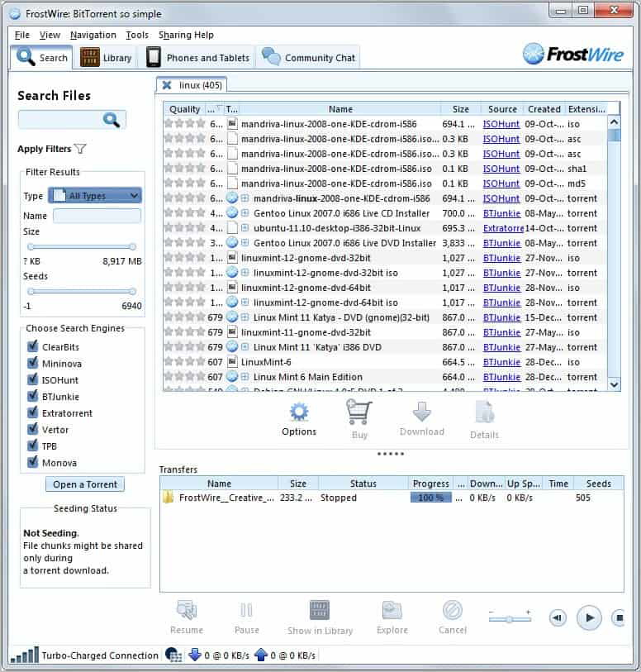Click the Open a Torrent button
The image size is (641, 672).
(85, 484)
